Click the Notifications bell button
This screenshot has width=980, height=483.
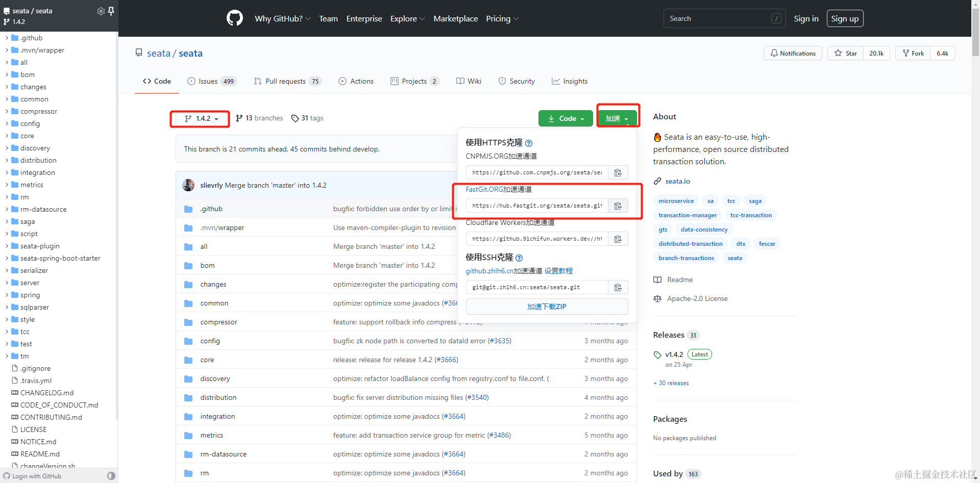point(793,53)
